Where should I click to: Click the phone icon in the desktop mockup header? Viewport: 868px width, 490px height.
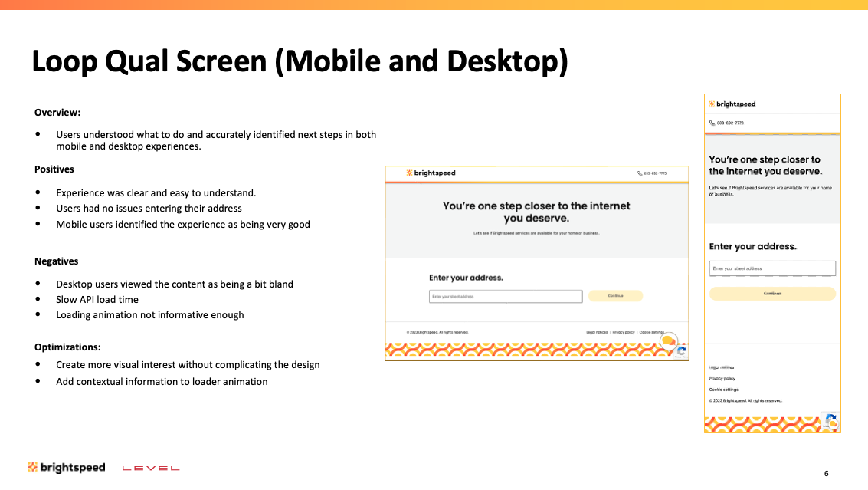point(640,173)
